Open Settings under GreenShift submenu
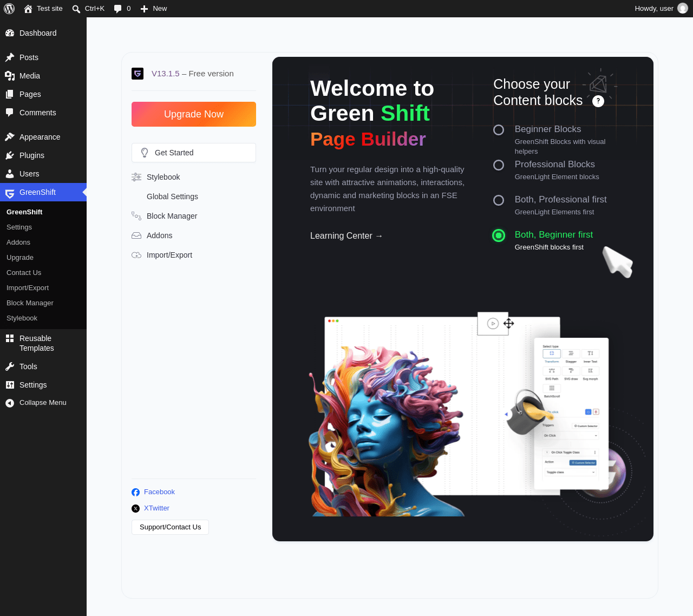Image resolution: width=693 pixels, height=616 pixels. [19, 227]
